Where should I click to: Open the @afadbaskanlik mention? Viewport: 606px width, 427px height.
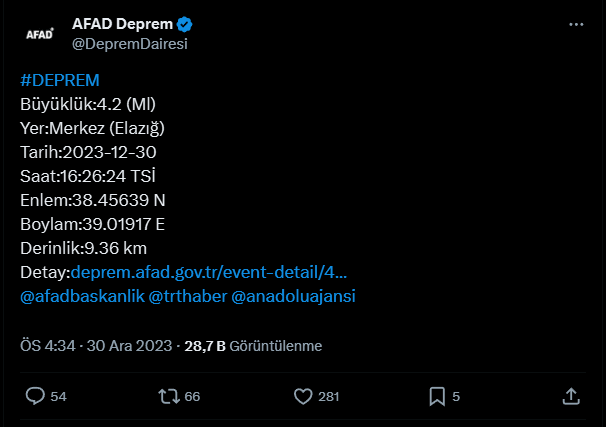click(82, 296)
